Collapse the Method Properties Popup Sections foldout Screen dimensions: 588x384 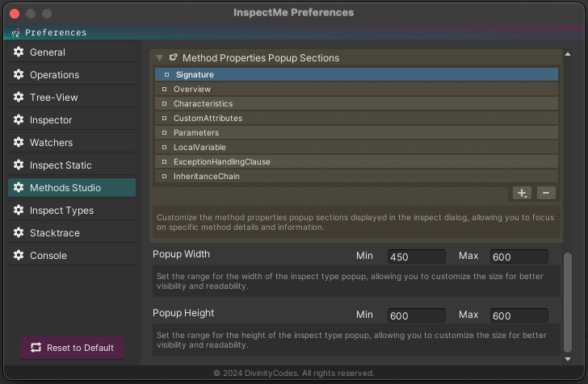coord(159,58)
